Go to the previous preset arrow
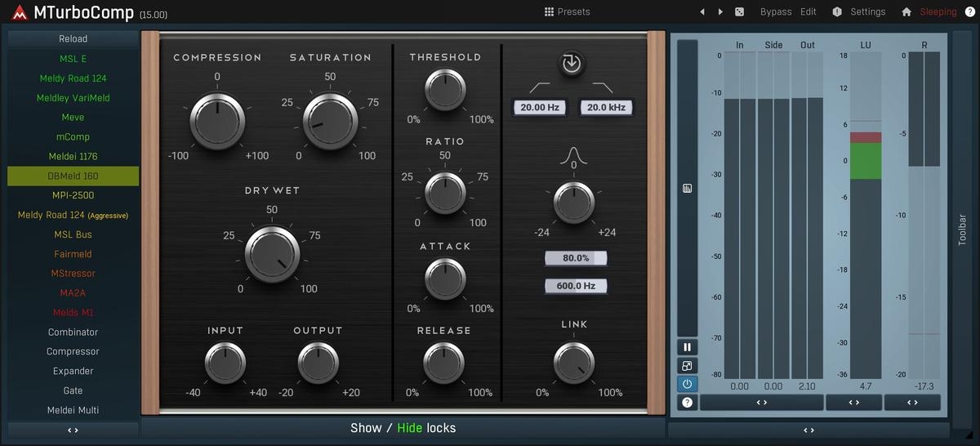This screenshot has width=980, height=446. click(x=702, y=12)
